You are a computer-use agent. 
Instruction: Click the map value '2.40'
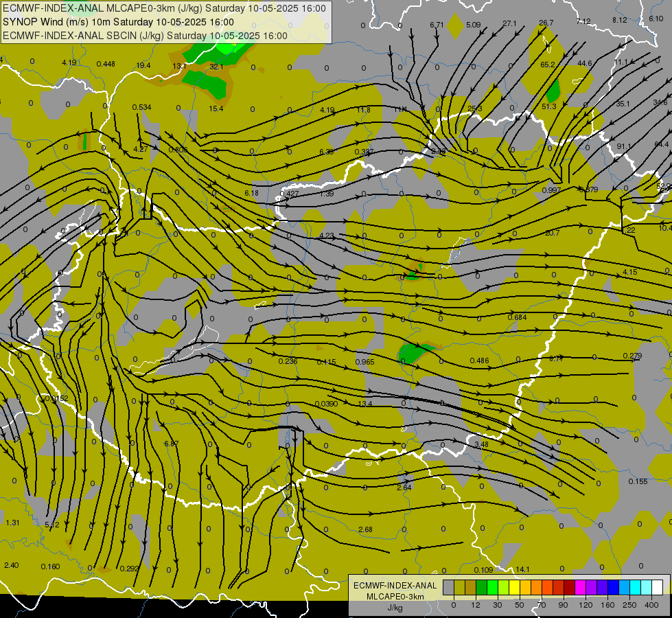(x=12, y=565)
